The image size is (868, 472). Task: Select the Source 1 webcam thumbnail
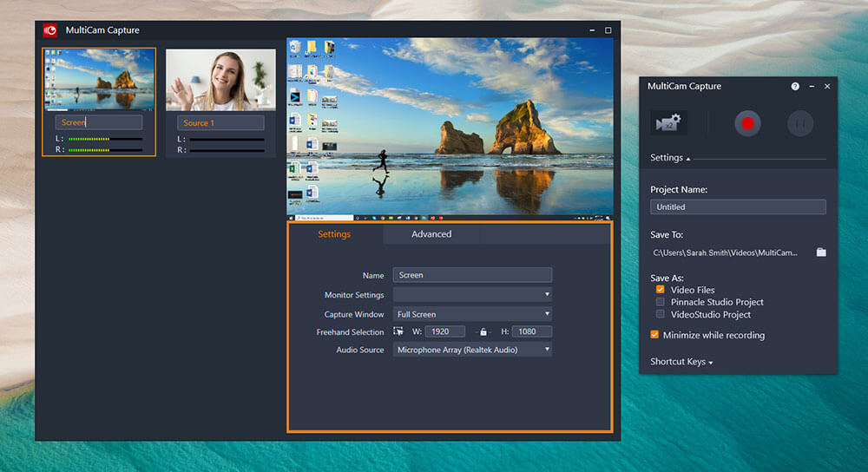[x=220, y=80]
